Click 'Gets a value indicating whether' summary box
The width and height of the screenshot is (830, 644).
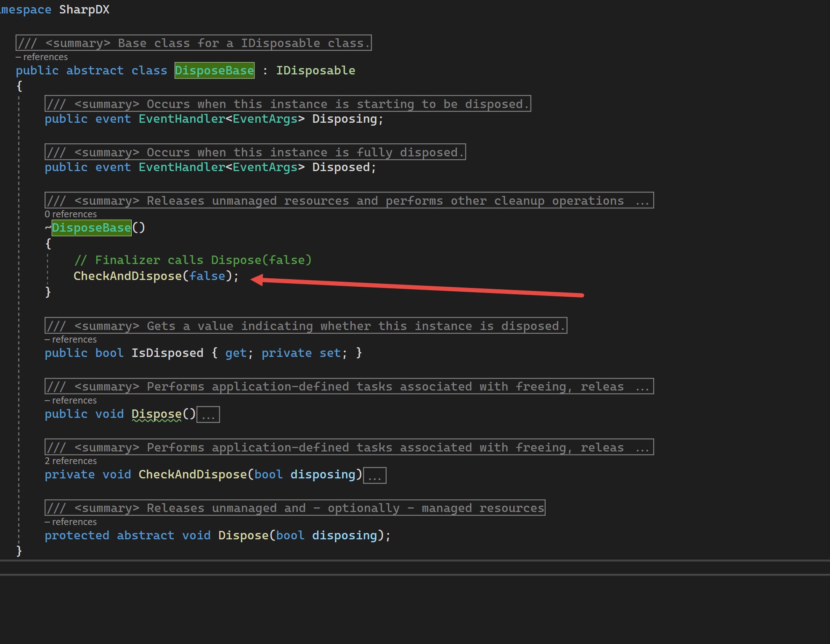[305, 326]
